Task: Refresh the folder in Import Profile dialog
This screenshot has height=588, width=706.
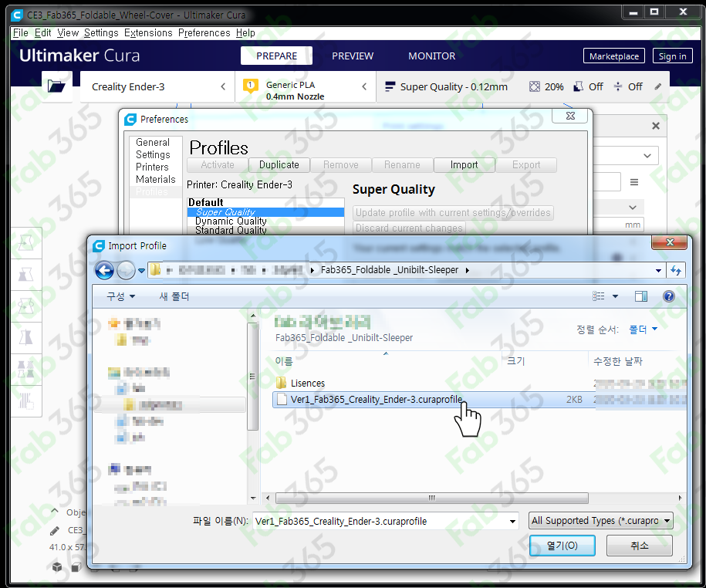Action: (x=676, y=270)
